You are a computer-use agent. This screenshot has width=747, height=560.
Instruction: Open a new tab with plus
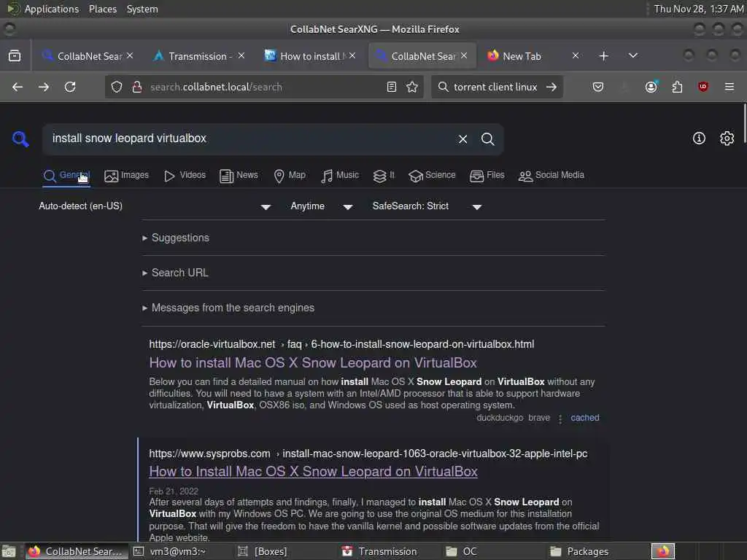603,55
